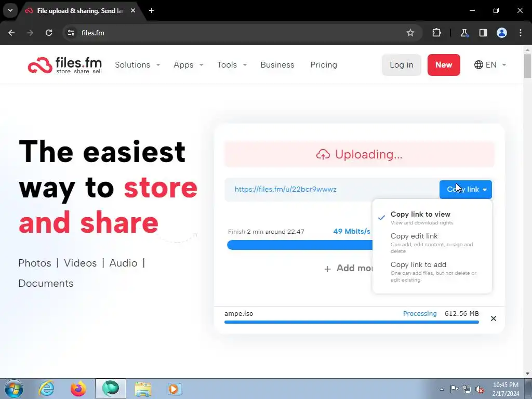Click the Videos category text

[81, 263]
